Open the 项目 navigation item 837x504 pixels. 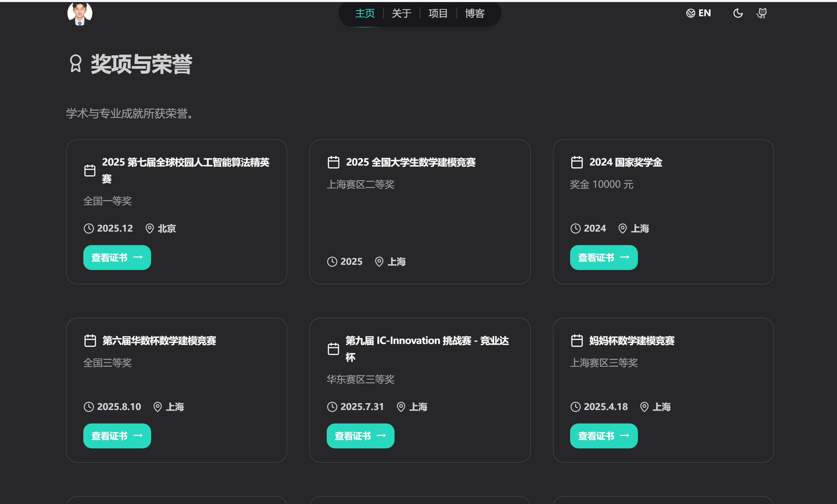click(438, 13)
